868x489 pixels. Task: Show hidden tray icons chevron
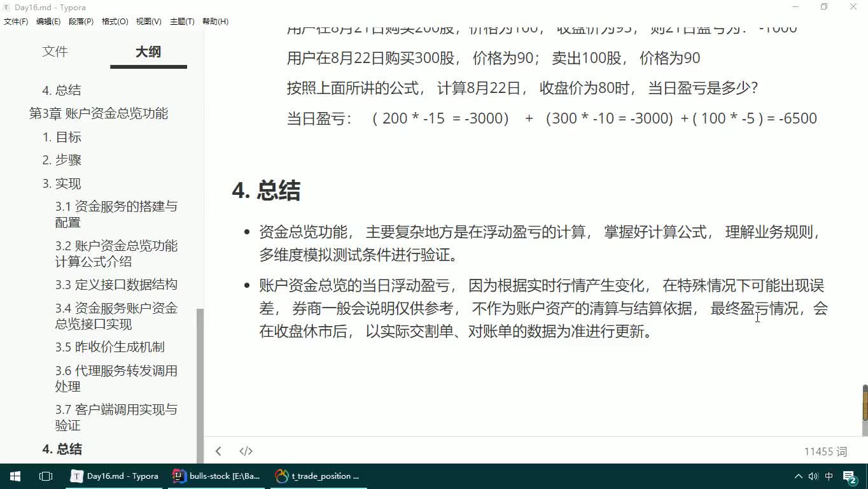(x=798, y=476)
